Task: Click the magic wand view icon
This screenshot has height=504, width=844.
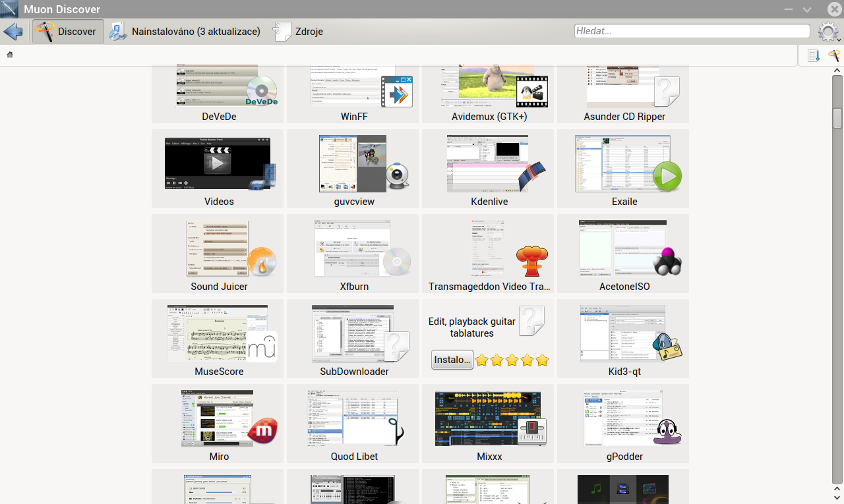Action: 833,56
